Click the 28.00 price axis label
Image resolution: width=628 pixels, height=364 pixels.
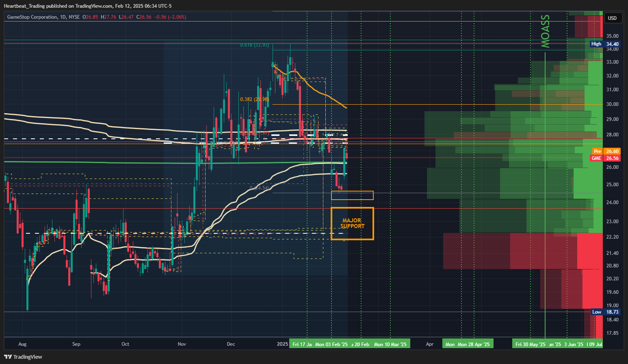612,135
